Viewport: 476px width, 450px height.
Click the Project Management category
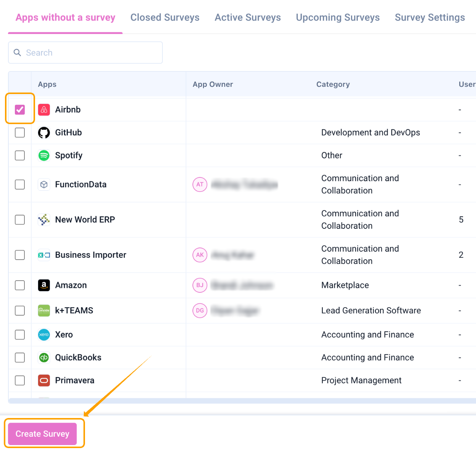click(x=361, y=380)
